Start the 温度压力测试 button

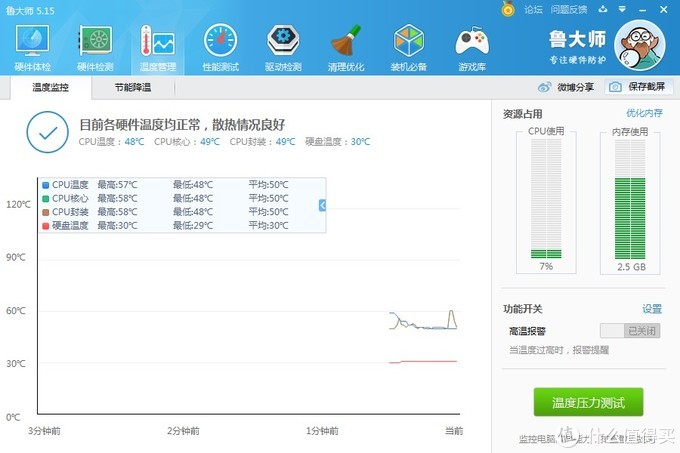[588, 402]
